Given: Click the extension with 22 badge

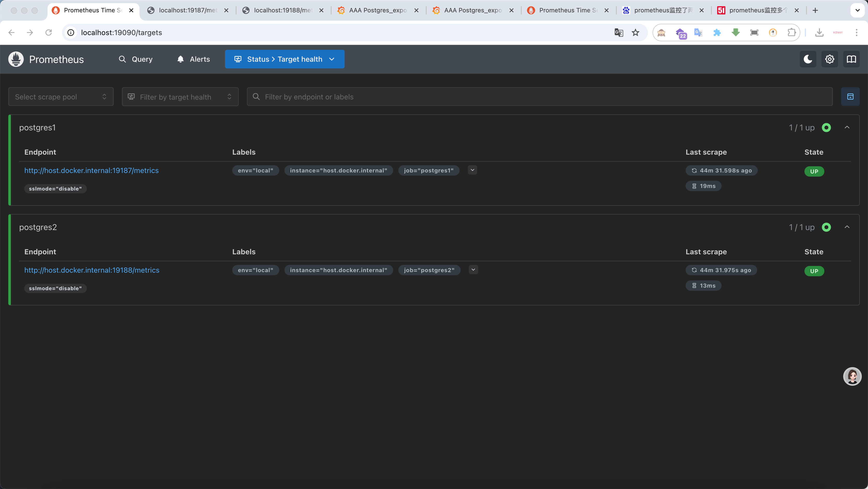Looking at the screenshot, I should click(x=681, y=33).
